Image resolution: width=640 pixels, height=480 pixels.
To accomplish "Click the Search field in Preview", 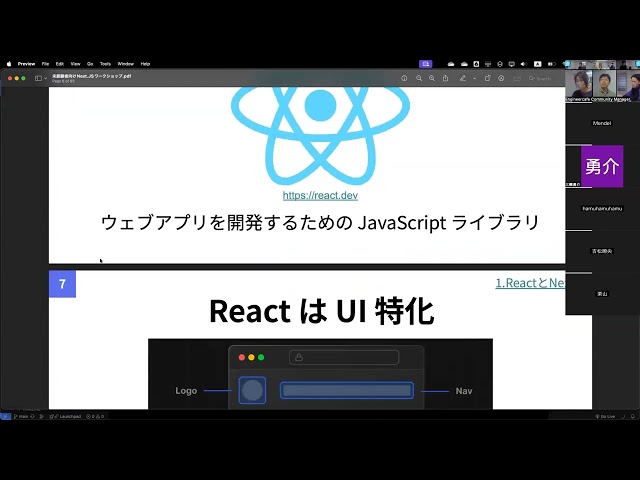I will [x=542, y=78].
